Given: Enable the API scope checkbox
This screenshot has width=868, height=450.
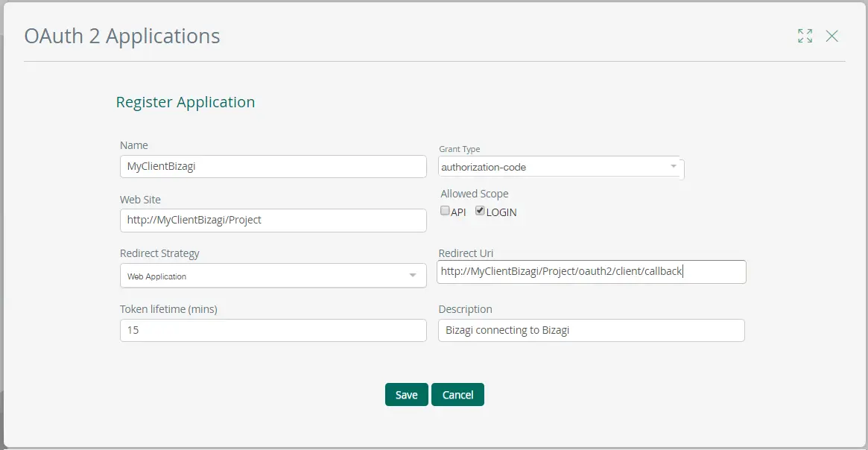Looking at the screenshot, I should 445,210.
